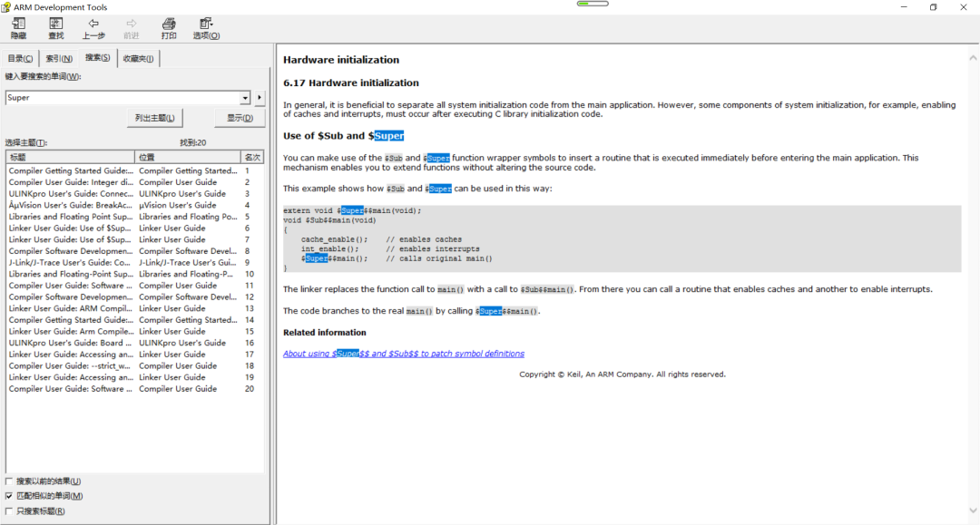The width and height of the screenshot is (980, 525).
Task: Expand the search word dropdown arrow
Action: tap(245, 98)
